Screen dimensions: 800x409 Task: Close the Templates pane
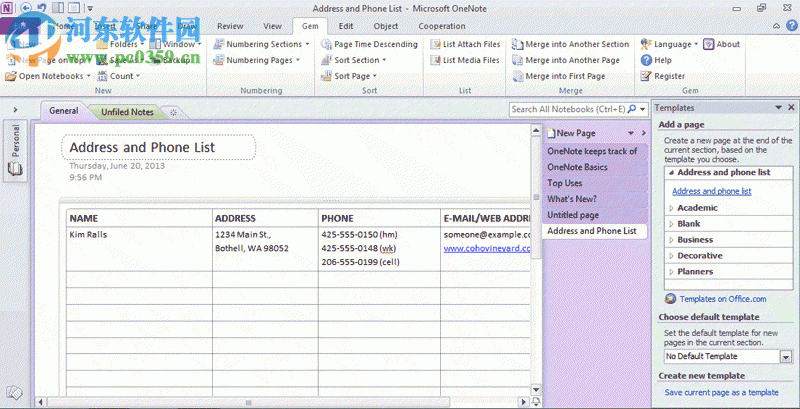click(x=791, y=108)
